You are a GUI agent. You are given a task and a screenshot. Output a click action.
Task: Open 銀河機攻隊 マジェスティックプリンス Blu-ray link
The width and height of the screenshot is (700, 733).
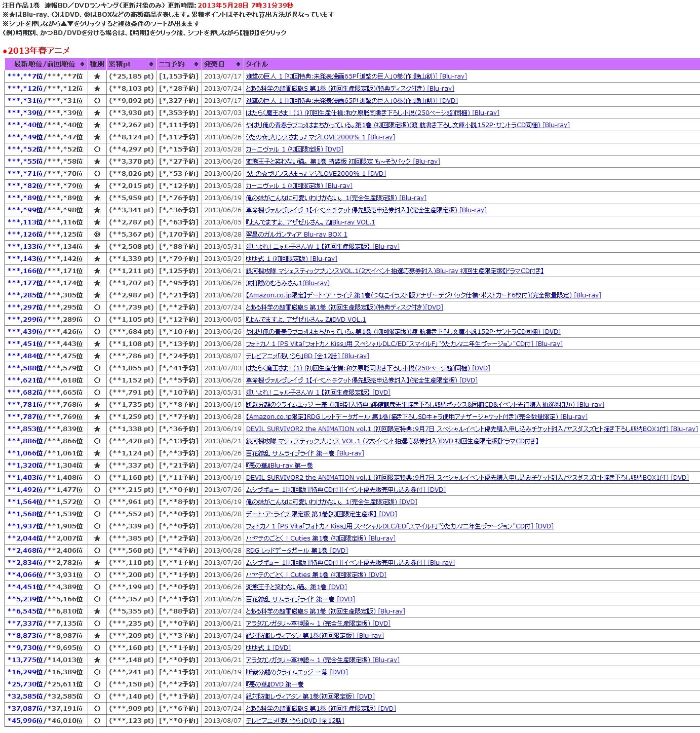(x=395, y=271)
